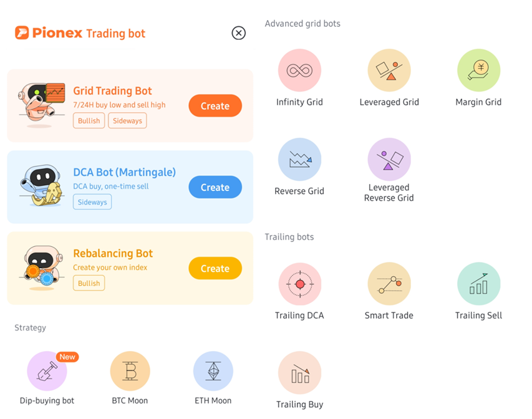Open the BTC Moon strategy
532x419 pixels.
pos(130,371)
